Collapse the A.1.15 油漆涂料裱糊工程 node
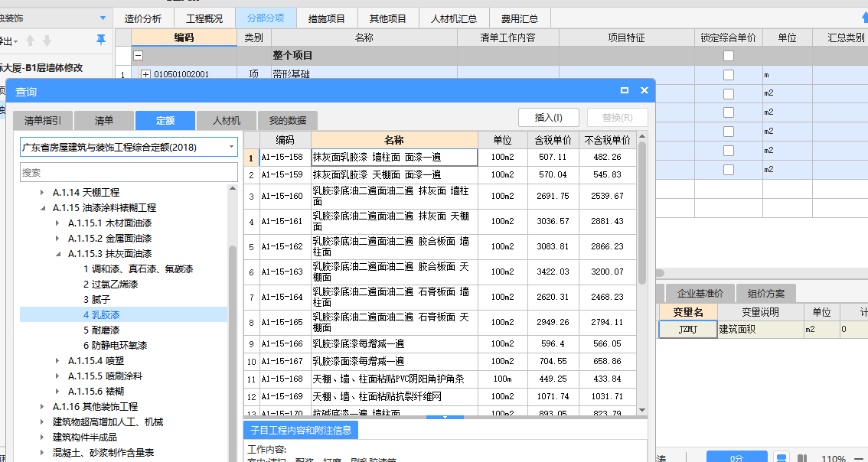The height and width of the screenshot is (462, 868). pos(43,208)
